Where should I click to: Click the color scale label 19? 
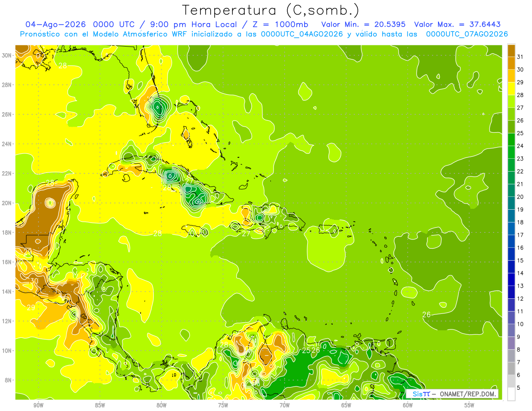[x=520, y=209]
